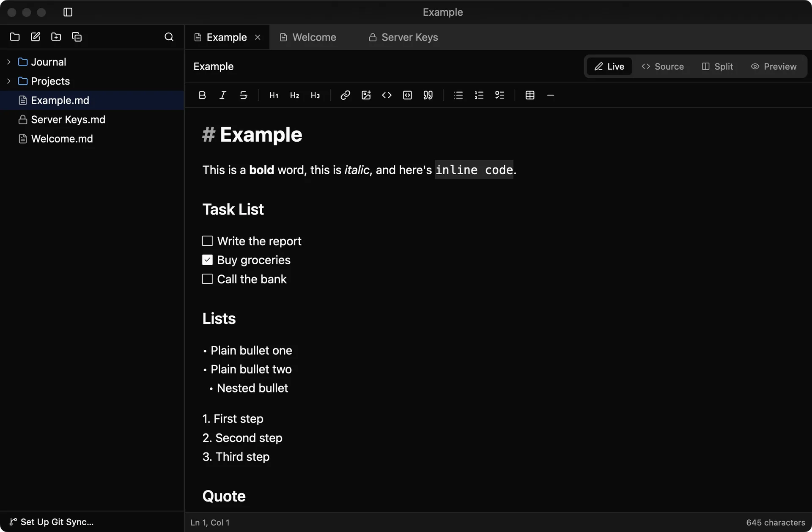
Task: Collapse all folders icon
Action: point(77,37)
